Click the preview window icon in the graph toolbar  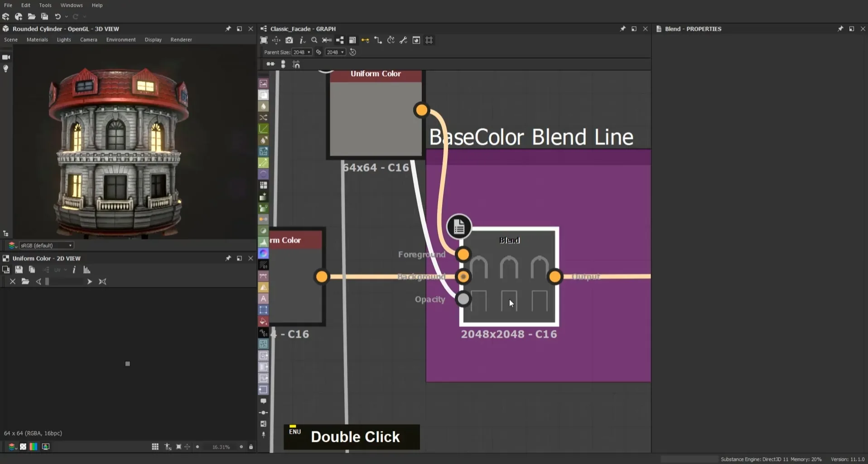pos(416,40)
